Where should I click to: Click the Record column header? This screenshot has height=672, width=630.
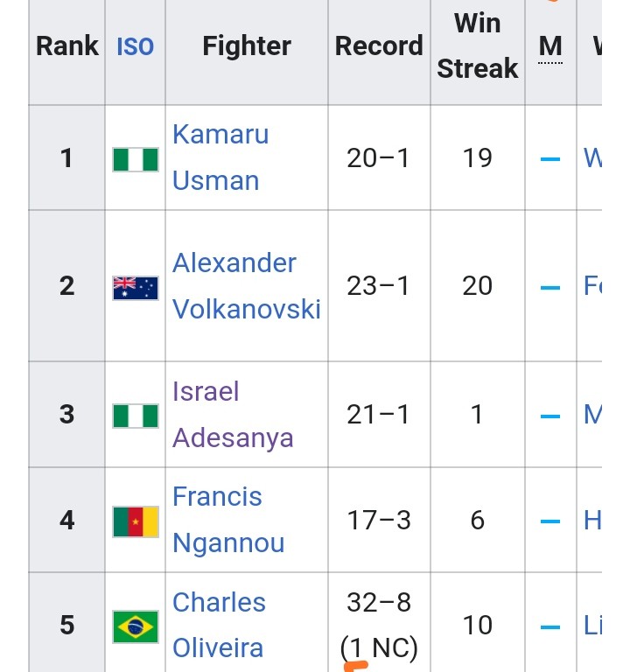379,45
